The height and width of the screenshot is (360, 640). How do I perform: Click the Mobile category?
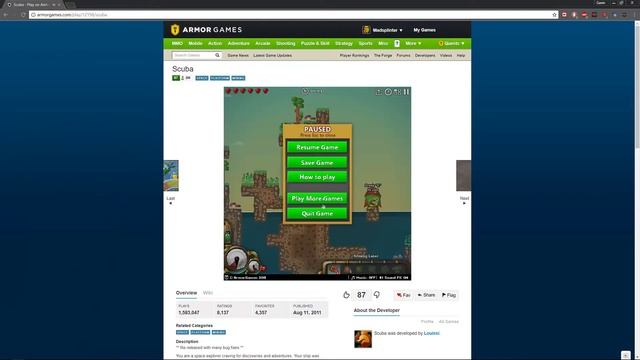click(195, 43)
